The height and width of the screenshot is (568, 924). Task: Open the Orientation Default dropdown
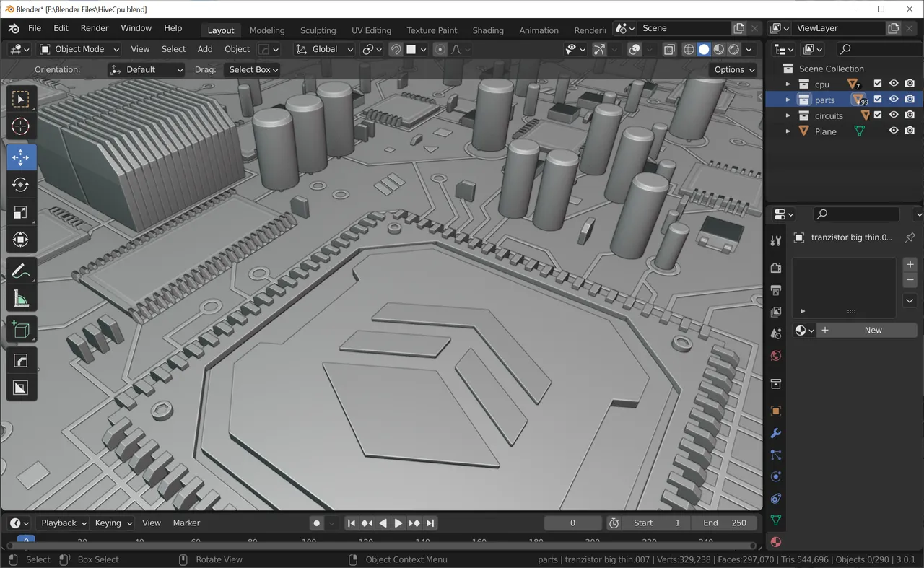(147, 69)
